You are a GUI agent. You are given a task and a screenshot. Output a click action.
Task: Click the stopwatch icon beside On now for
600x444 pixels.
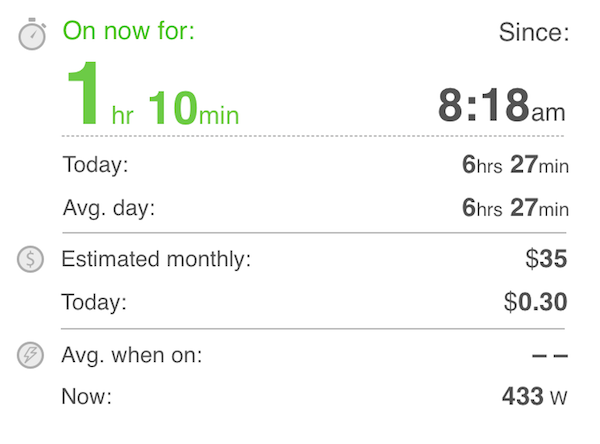coord(33,35)
